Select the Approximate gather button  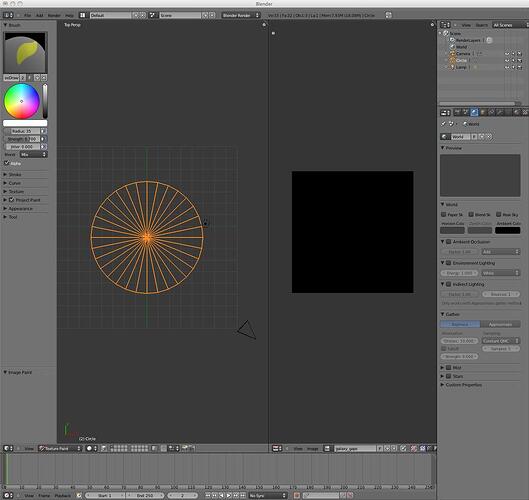click(x=500, y=324)
